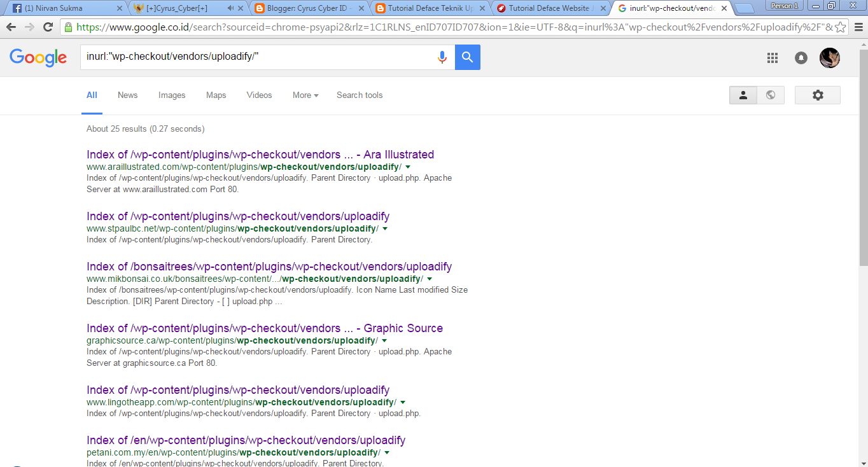Image resolution: width=868 pixels, height=467 pixels.
Task: Close the Blogger: Cyrus Cyber ID tab
Action: (361, 8)
